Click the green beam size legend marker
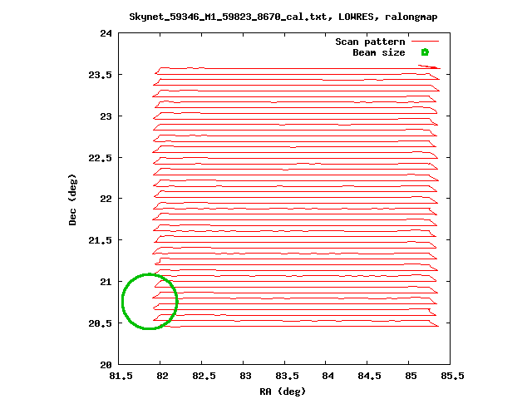This screenshot has height=399, width=532. pyautogui.click(x=425, y=52)
